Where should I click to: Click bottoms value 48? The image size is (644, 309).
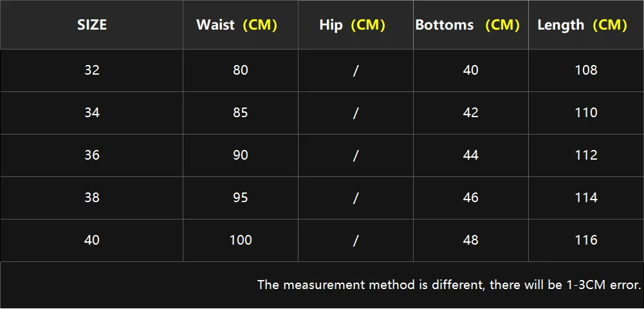point(471,240)
